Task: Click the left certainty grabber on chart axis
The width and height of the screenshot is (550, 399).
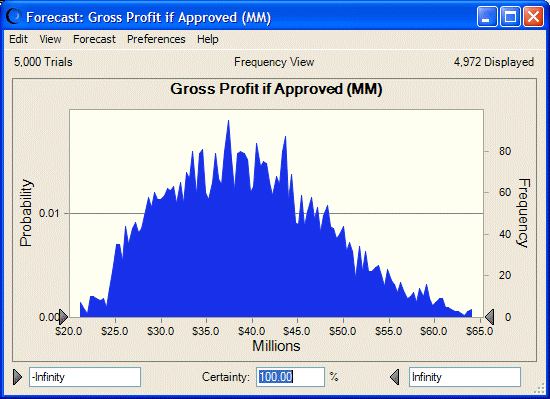Action: point(63,317)
